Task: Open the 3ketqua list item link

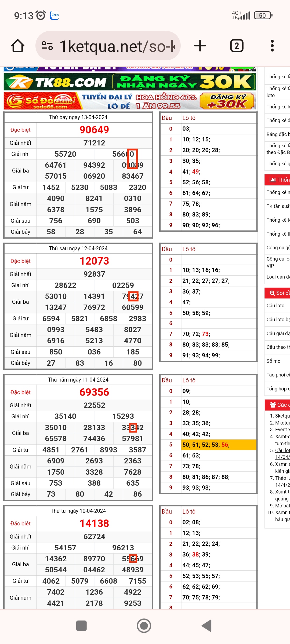Action: pyautogui.click(x=282, y=416)
